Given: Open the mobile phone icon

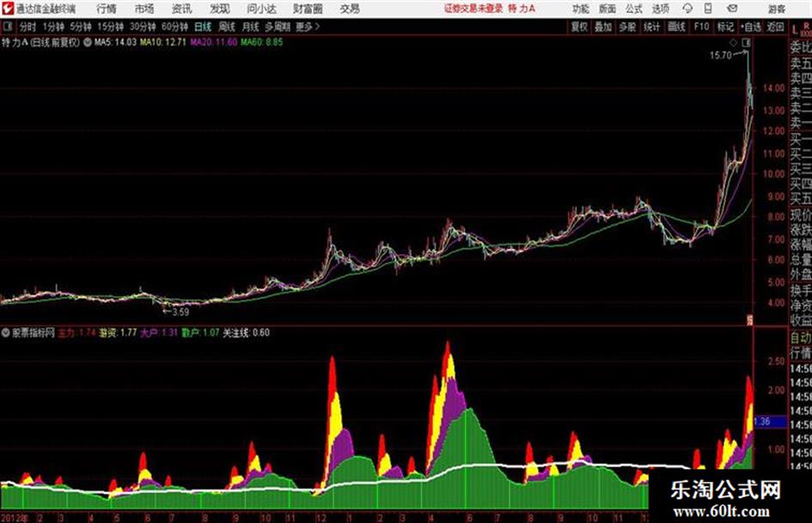Looking at the screenshot, I should pyautogui.click(x=708, y=9).
